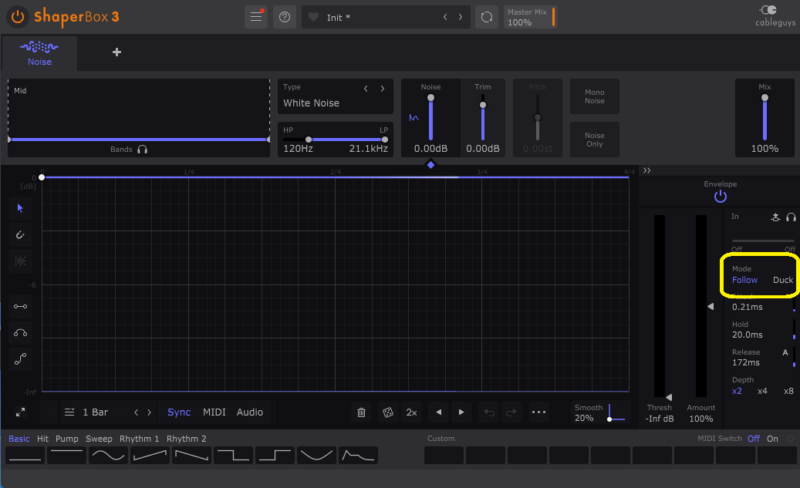
Task: Click the preset reload icon
Action: pyautogui.click(x=486, y=17)
